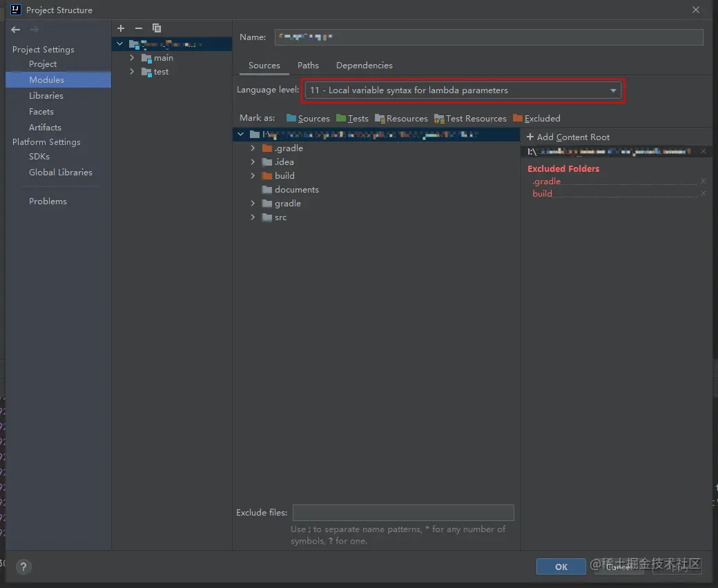Click the Cancel button

click(x=619, y=567)
